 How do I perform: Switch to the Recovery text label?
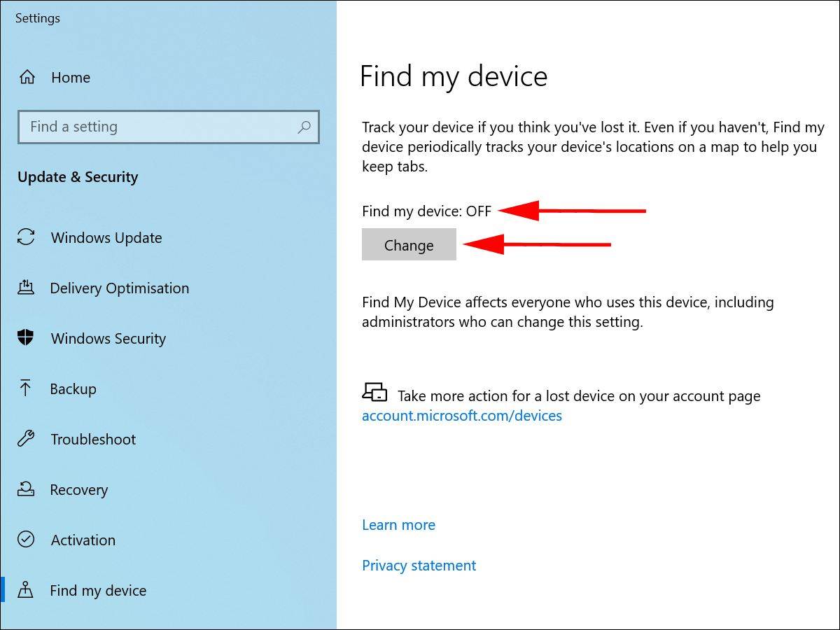pos(78,490)
